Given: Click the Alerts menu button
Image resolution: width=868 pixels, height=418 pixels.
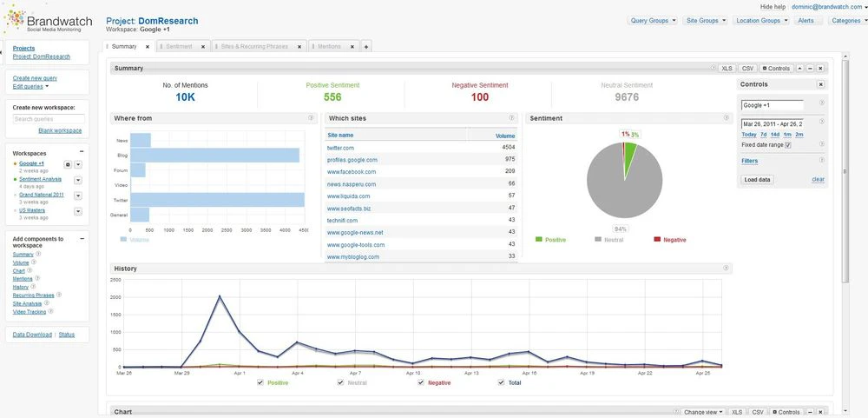Looking at the screenshot, I should [806, 21].
